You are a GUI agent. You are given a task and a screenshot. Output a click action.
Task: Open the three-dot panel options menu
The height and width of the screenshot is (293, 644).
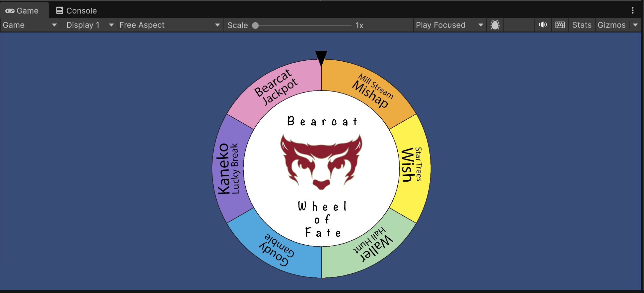click(x=632, y=10)
